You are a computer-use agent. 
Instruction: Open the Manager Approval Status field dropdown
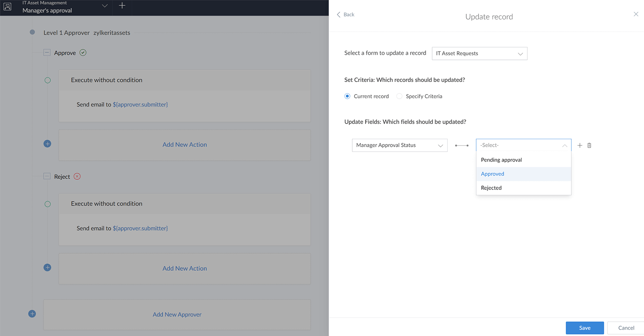tap(399, 145)
